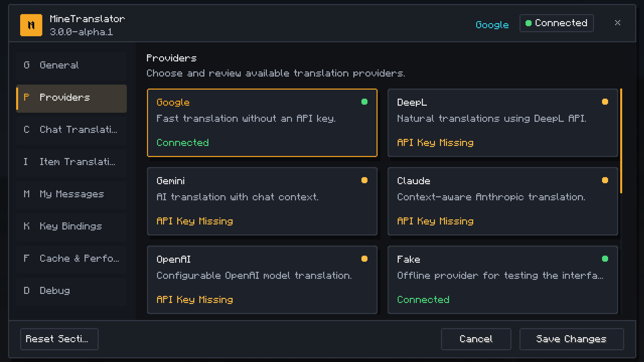644x362 pixels.
Task: Click the Cancel button
Action: click(476, 339)
